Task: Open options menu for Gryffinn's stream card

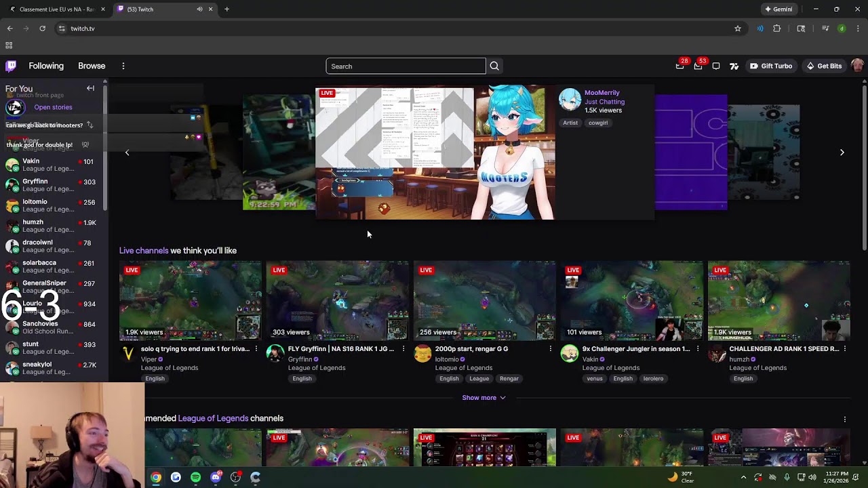Action: [403, 349]
